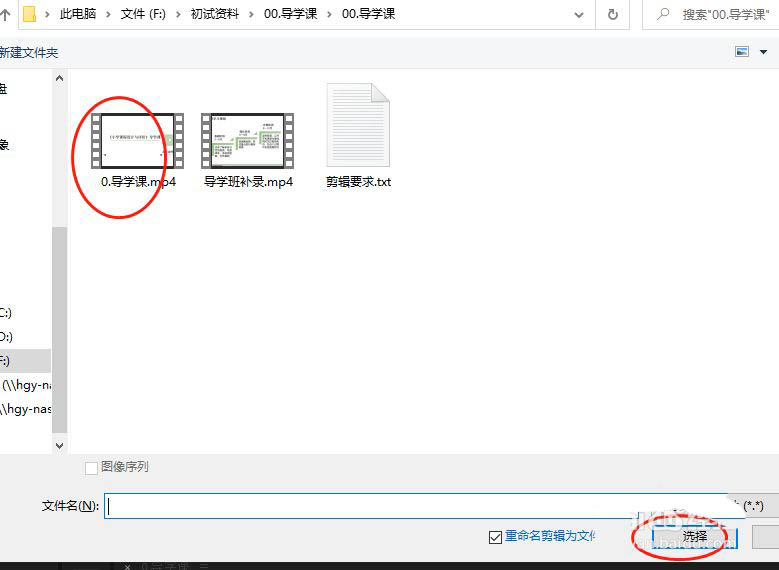Screen dimensions: 779x570
Task: Click the folder icon in address bar
Action: point(30,14)
